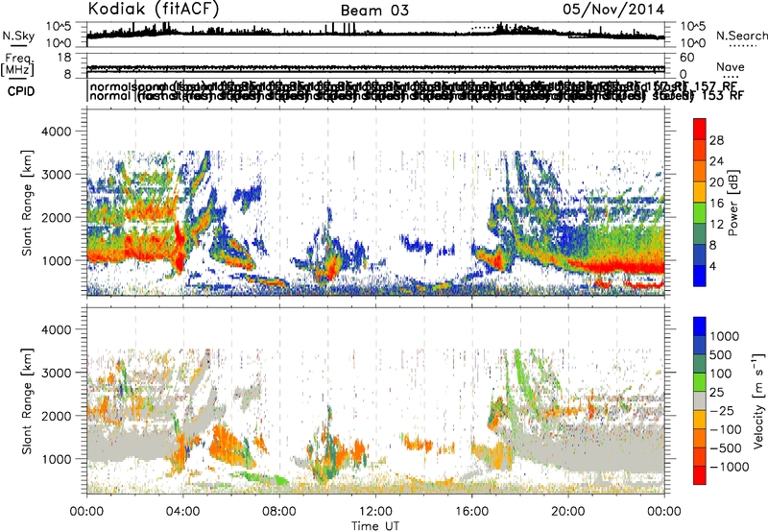The image size is (768, 532).
Task: Click the velocity panel 'Slant Range [km]' label
Action: click(27, 400)
